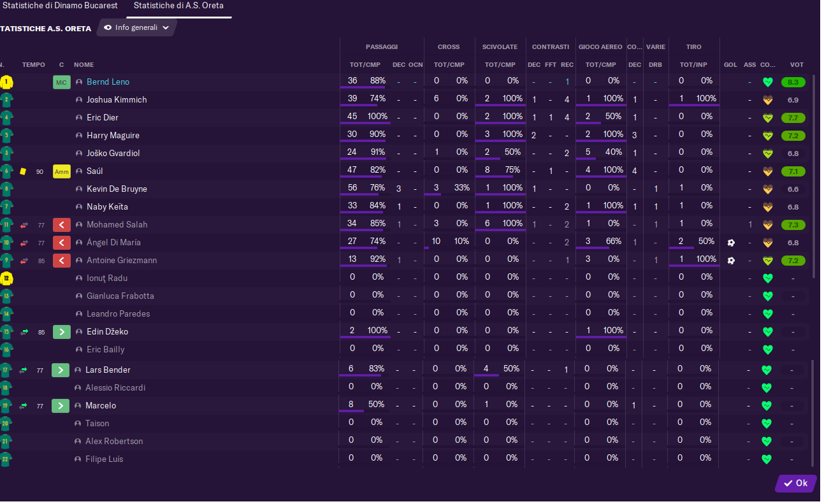This screenshot has width=824, height=504.
Task: Click Bernd Leno's number 1 shirt icon
Action: pos(6,82)
